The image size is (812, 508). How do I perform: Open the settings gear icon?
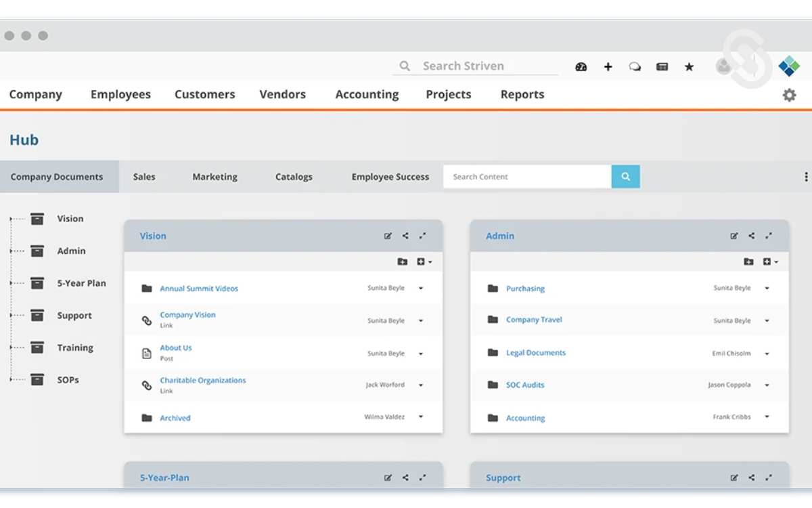click(789, 96)
